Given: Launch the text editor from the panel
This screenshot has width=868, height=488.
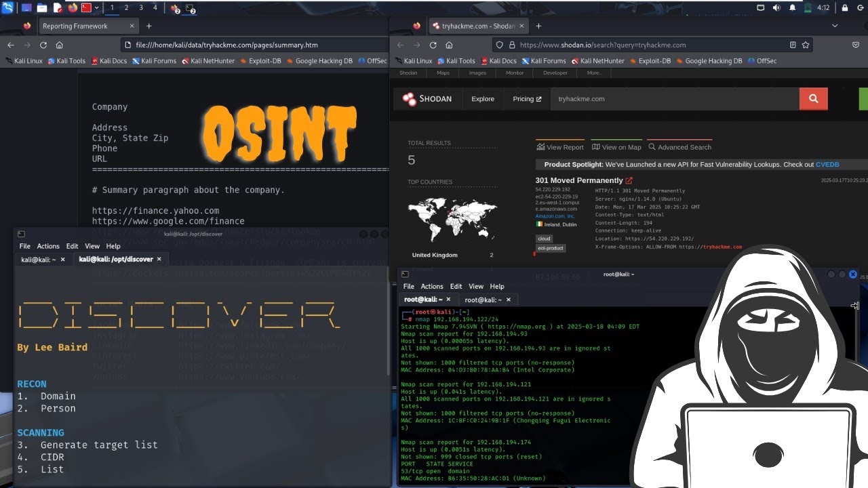Looking at the screenshot, I should pyautogui.click(x=58, y=8).
